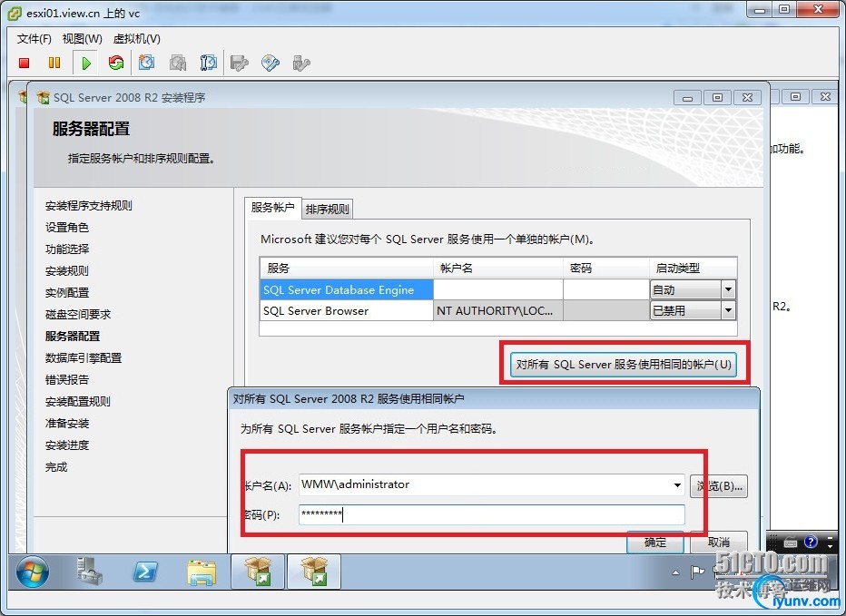Click the CD/DVD drive connect icon

(271, 64)
